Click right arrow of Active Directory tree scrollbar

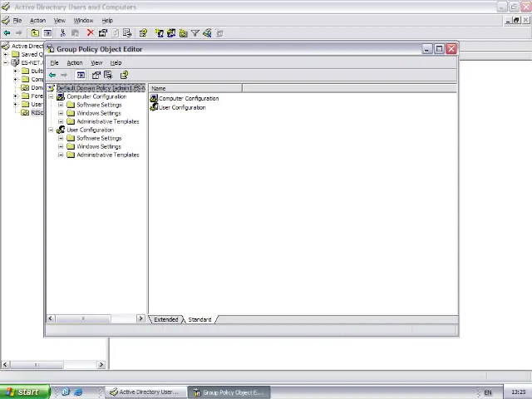(x=101, y=365)
